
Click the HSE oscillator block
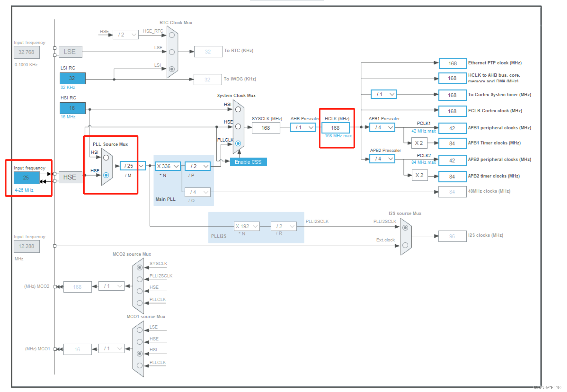tap(70, 177)
